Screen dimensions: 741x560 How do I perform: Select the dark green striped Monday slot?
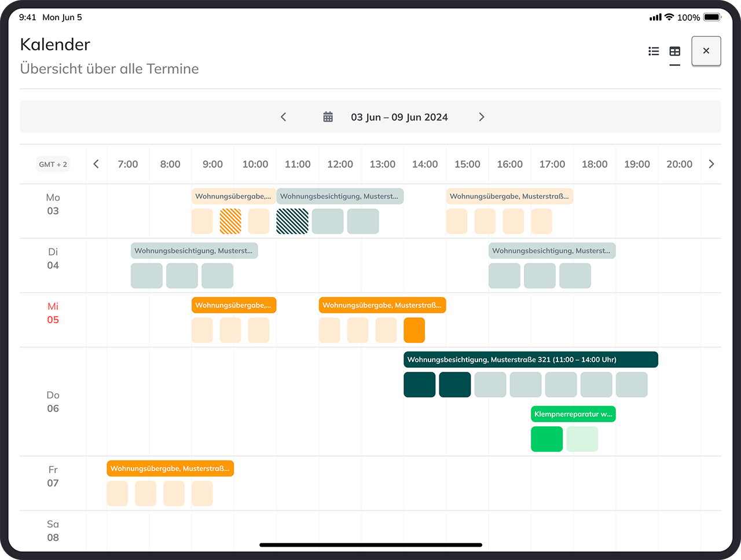pos(292,221)
